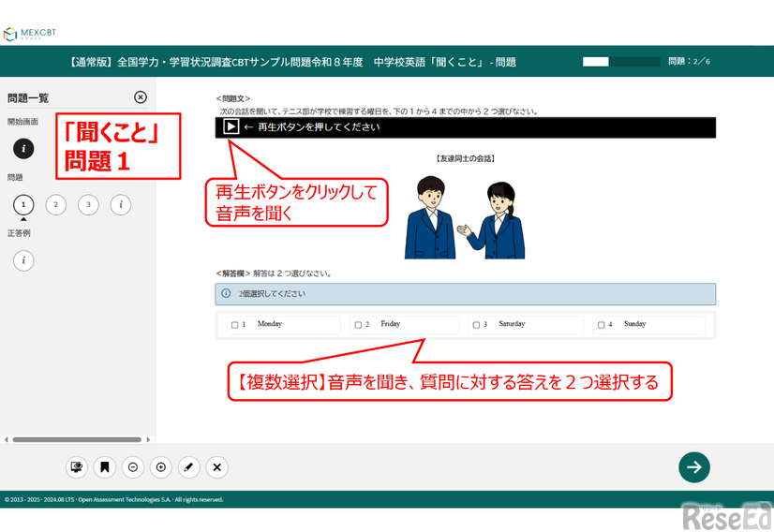
Task: Open the 開始画面 info item
Action: [23, 148]
